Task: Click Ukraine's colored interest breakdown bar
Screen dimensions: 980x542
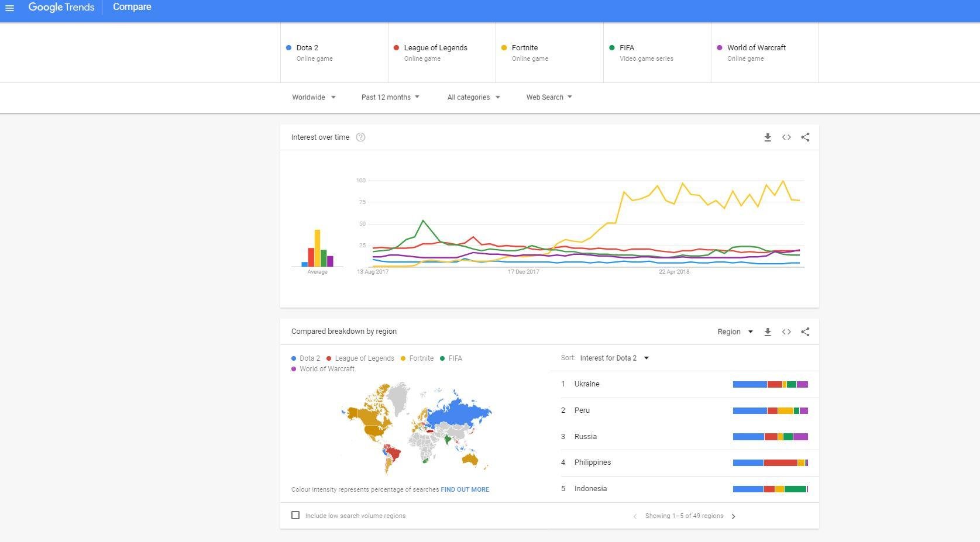Action: tap(770, 384)
